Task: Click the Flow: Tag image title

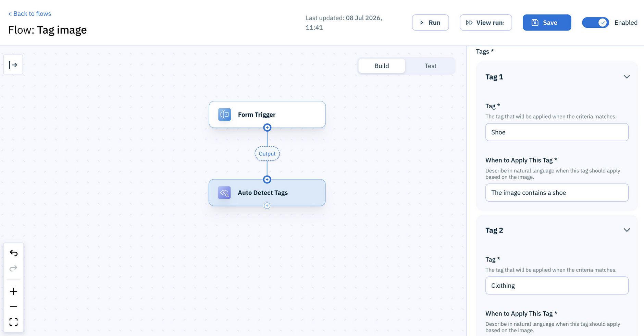Action: (48, 30)
